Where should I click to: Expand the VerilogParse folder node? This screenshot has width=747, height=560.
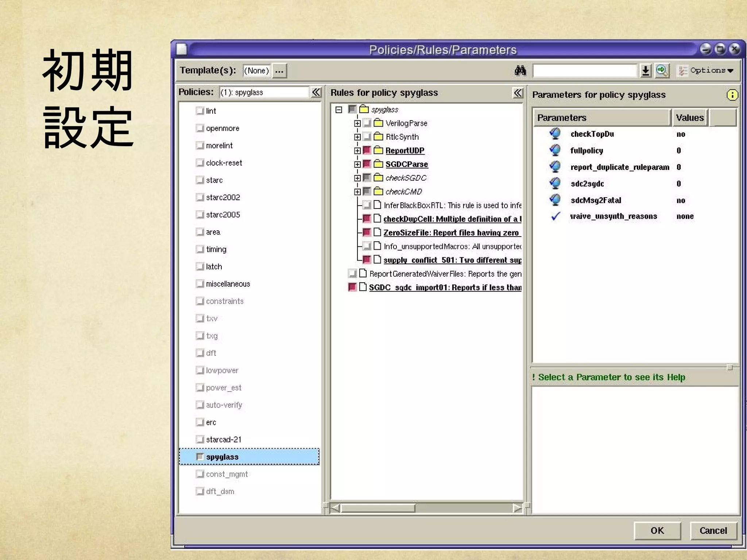click(x=357, y=123)
